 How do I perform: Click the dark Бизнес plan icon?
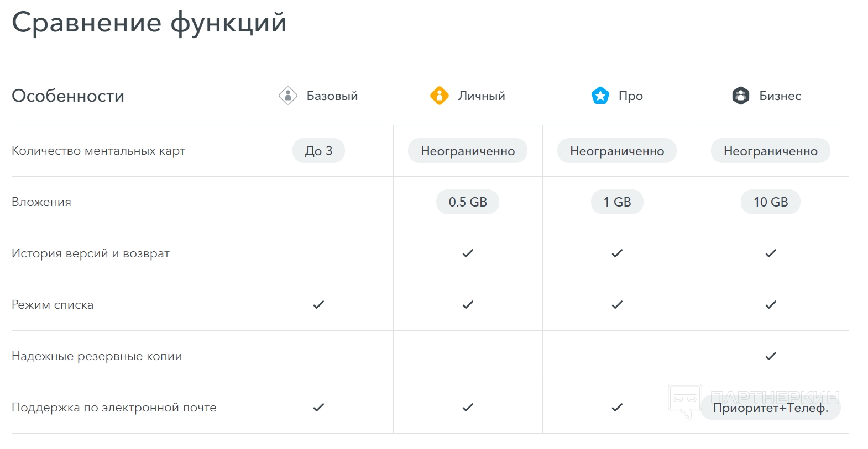click(740, 96)
